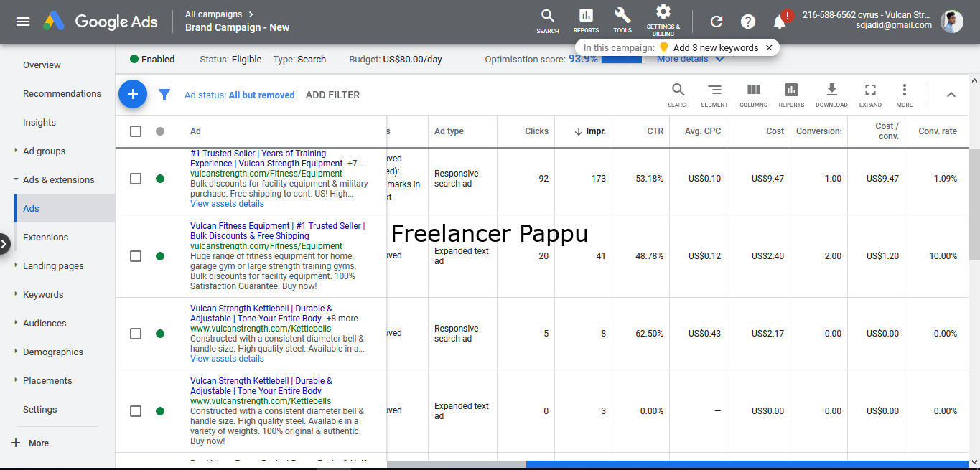Screen dimensions: 980x470
Task: Click the optimisation score progress bar
Action: (622, 59)
